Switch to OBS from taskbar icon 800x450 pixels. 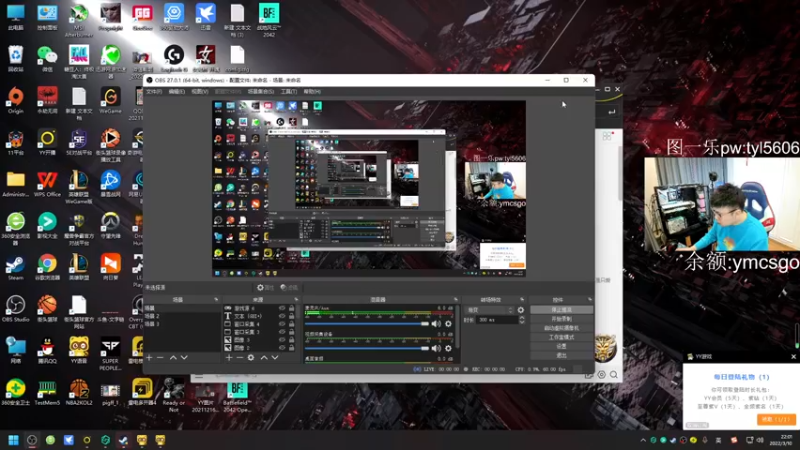pos(32,440)
